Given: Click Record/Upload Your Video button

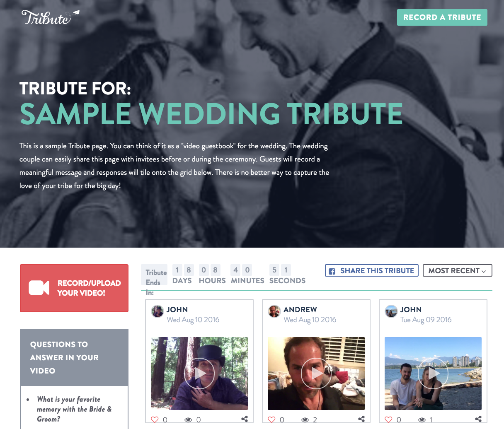Looking at the screenshot, I should tap(74, 288).
